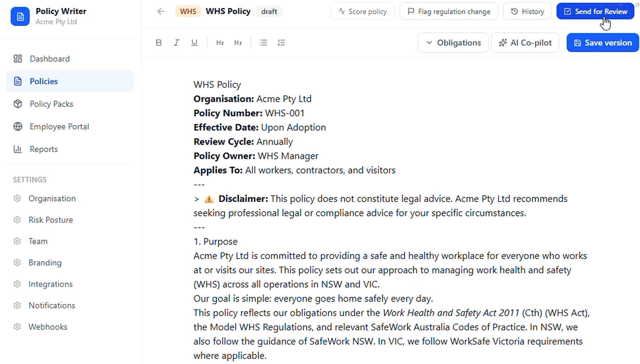Open Webhooks settings
Screen dimensions: 640x364
point(70,327)
